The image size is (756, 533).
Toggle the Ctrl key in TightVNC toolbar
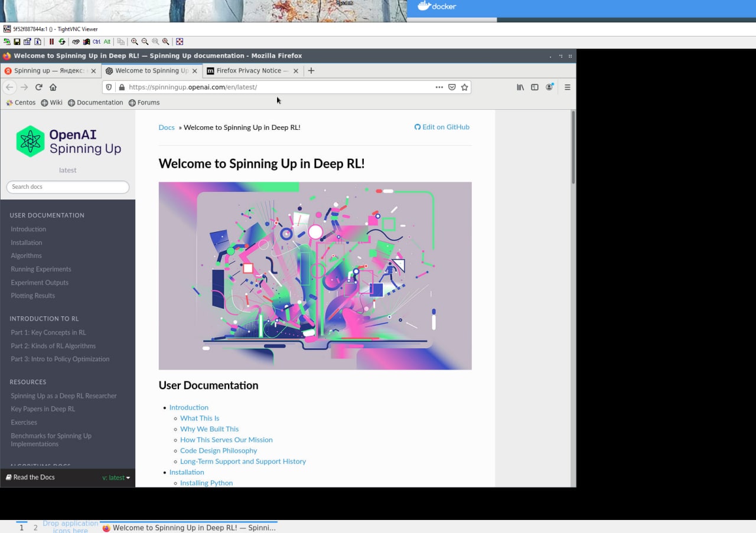96,42
